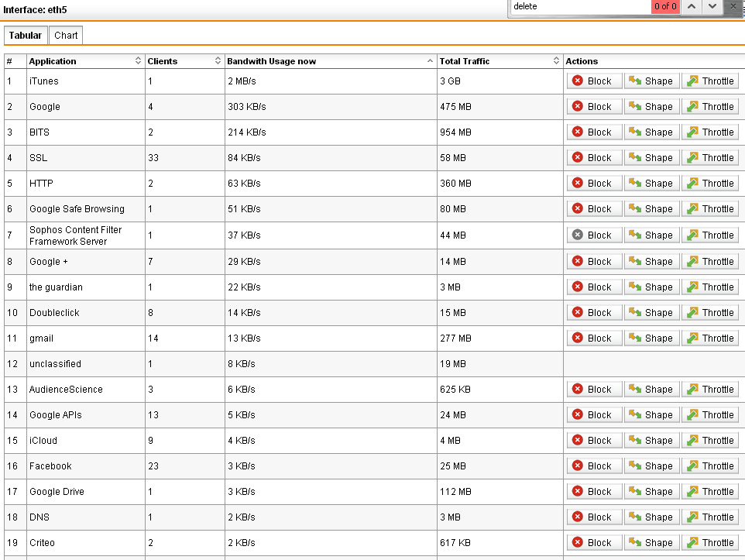Shape traffic for Google
This screenshot has width=745, height=560.
[x=651, y=107]
